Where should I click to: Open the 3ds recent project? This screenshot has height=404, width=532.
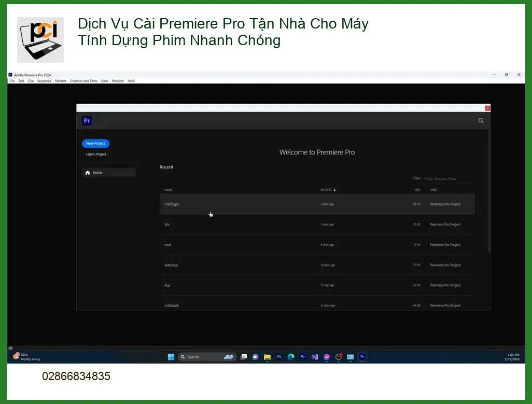point(317,225)
